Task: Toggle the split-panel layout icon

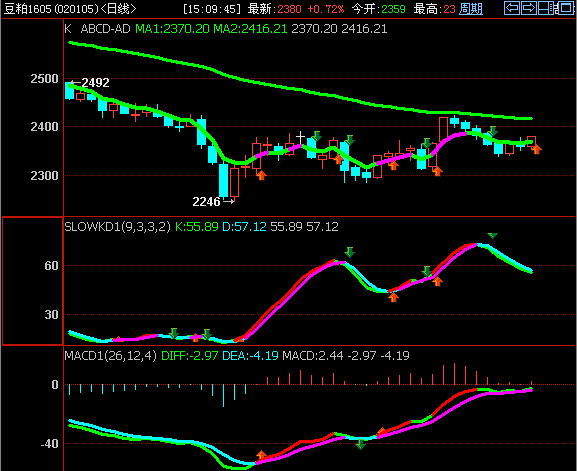Action: (546, 8)
